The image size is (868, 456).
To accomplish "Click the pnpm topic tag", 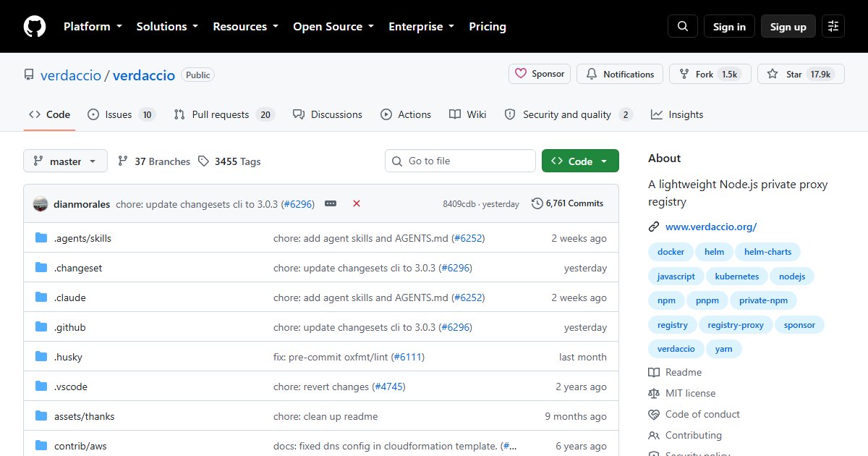I will coord(707,300).
